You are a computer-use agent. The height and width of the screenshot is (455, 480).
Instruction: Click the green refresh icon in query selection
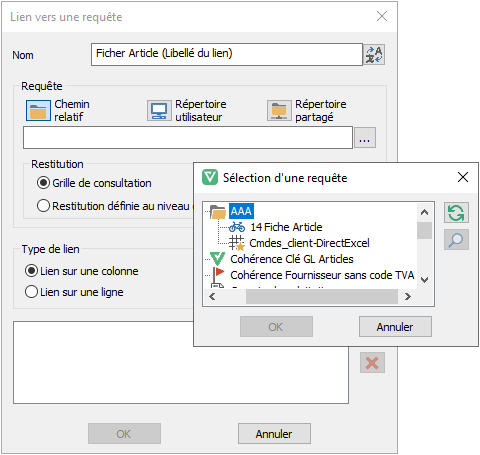tap(456, 213)
